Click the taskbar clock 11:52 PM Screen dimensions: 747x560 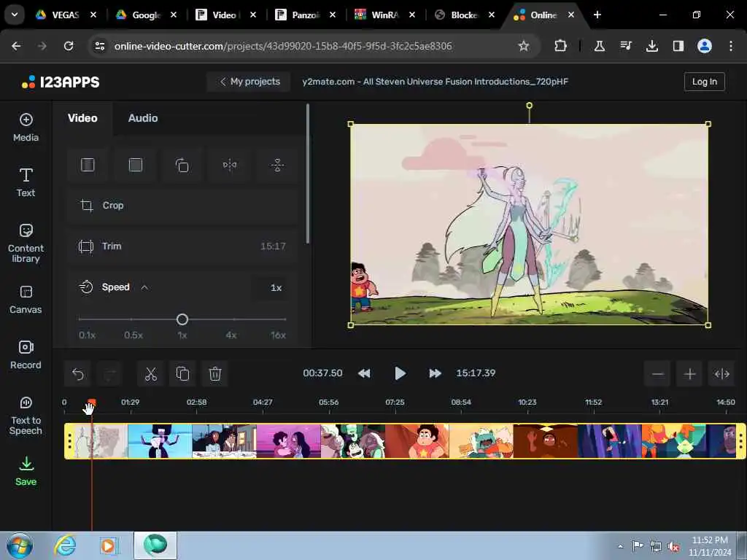point(710,540)
